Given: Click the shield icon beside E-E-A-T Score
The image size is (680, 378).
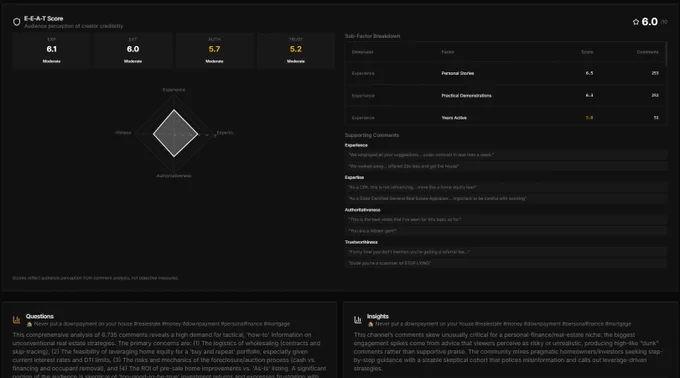Looking at the screenshot, I should pos(16,22).
